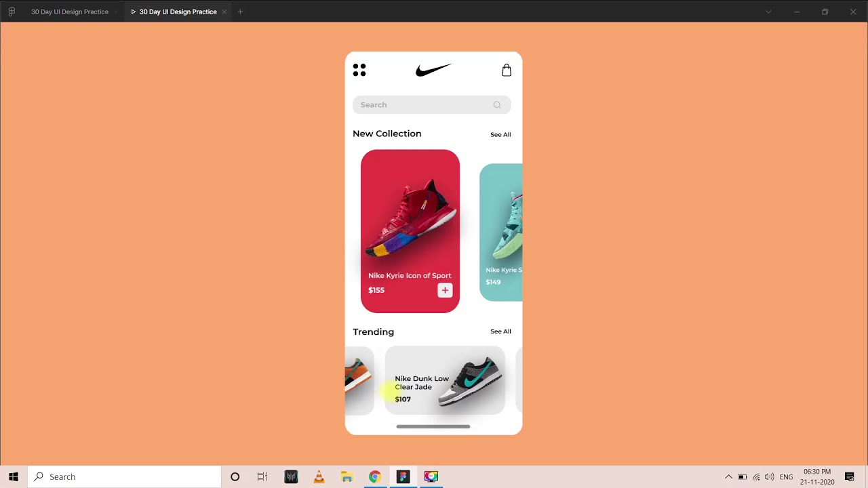Open See All for New Collection
This screenshot has width=868, height=488.
500,134
